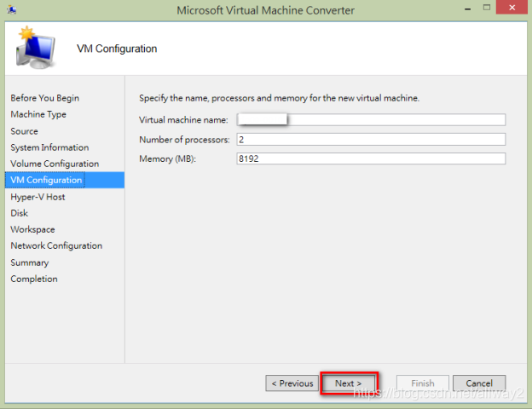532x409 pixels.
Task: Select the Memory (MB) input field
Action: [371, 158]
